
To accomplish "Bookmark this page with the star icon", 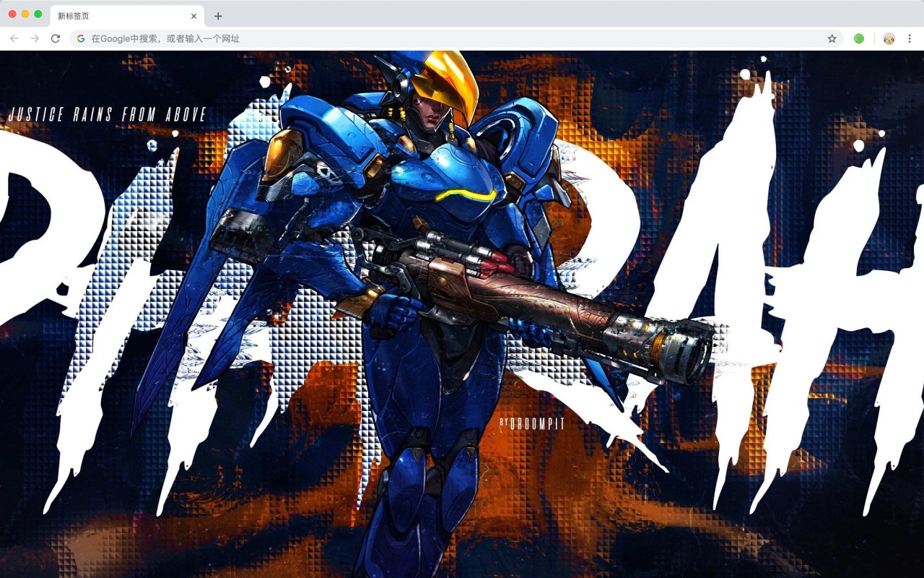I will (832, 38).
